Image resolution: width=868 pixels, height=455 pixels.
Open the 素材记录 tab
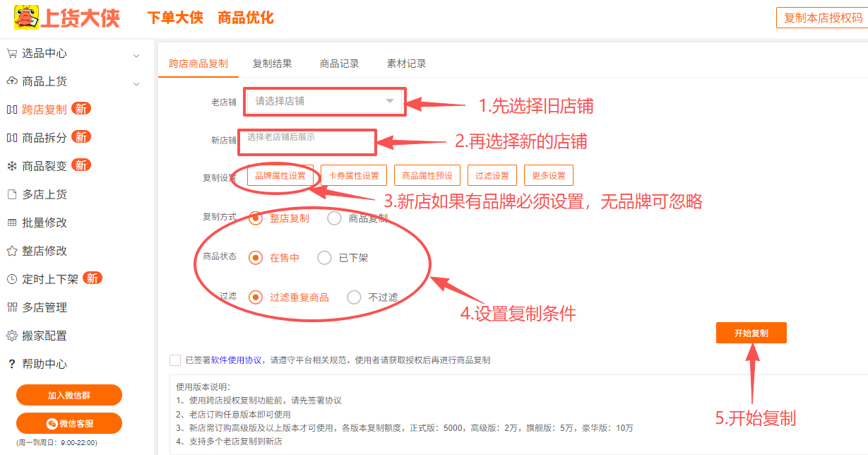pyautogui.click(x=406, y=64)
